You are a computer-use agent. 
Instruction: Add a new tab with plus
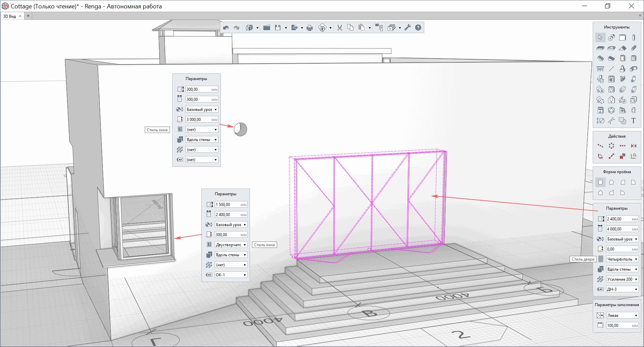tap(28, 16)
